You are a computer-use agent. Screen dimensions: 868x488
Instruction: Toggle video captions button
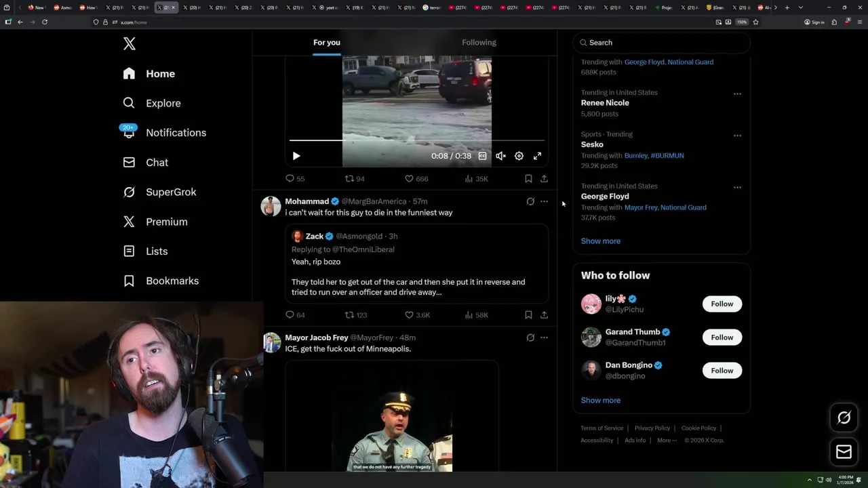[482, 156]
